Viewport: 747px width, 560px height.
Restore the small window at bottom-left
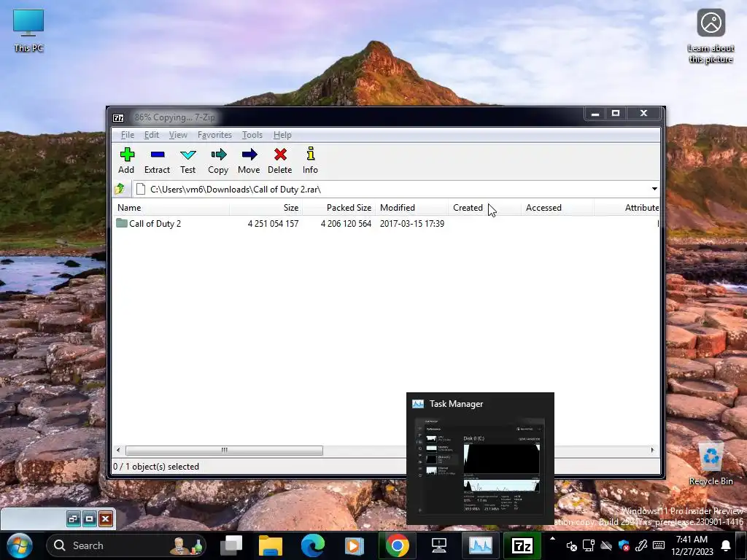pos(73,518)
